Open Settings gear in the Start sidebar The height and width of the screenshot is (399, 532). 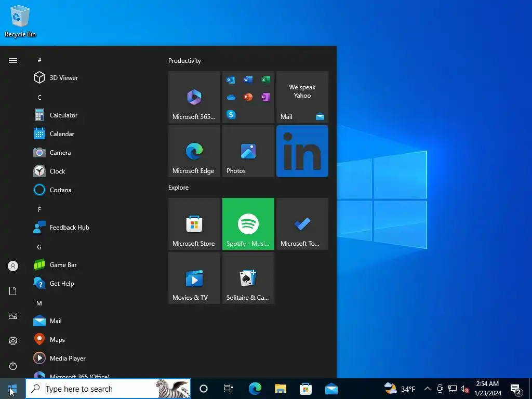(x=13, y=341)
